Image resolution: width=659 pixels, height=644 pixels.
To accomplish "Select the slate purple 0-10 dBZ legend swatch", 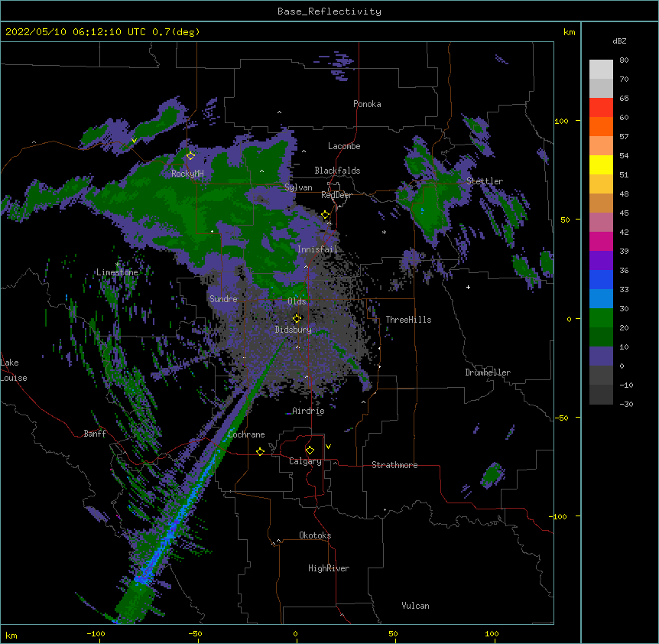I will [x=601, y=356].
